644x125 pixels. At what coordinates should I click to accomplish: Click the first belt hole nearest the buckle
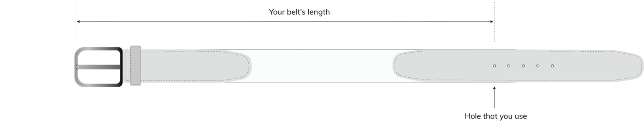click(x=494, y=66)
